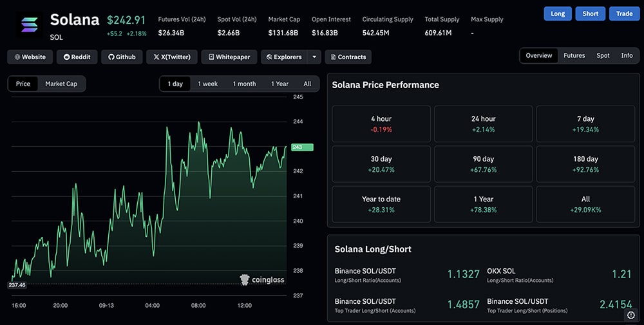Click the All performance card
This screenshot has height=325, width=644.
click(x=585, y=205)
